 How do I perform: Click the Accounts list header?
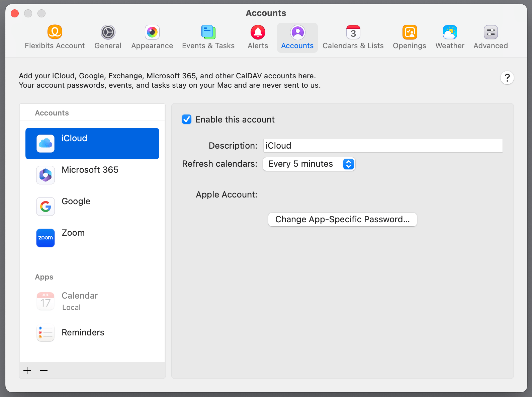pos(52,113)
